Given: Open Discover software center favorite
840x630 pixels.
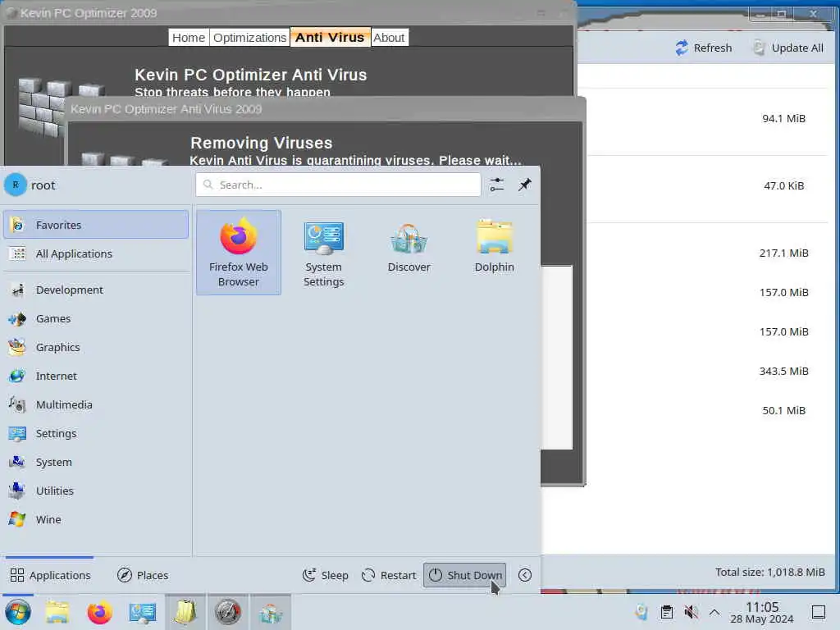Looking at the screenshot, I should pyautogui.click(x=409, y=253).
